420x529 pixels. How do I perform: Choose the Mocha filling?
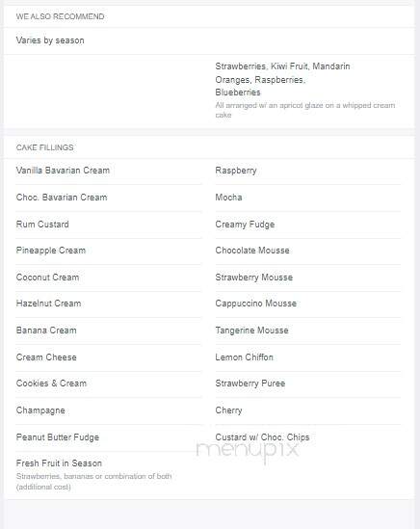point(228,198)
